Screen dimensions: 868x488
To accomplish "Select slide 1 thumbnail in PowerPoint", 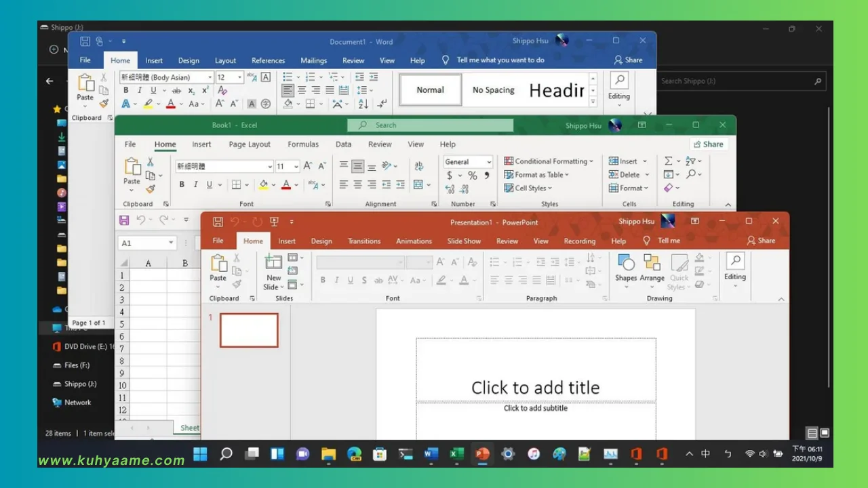I will pyautogui.click(x=249, y=330).
